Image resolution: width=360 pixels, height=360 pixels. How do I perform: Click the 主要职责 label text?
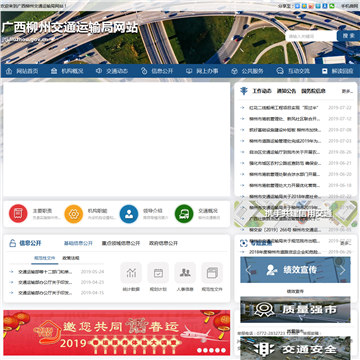(x=42, y=211)
